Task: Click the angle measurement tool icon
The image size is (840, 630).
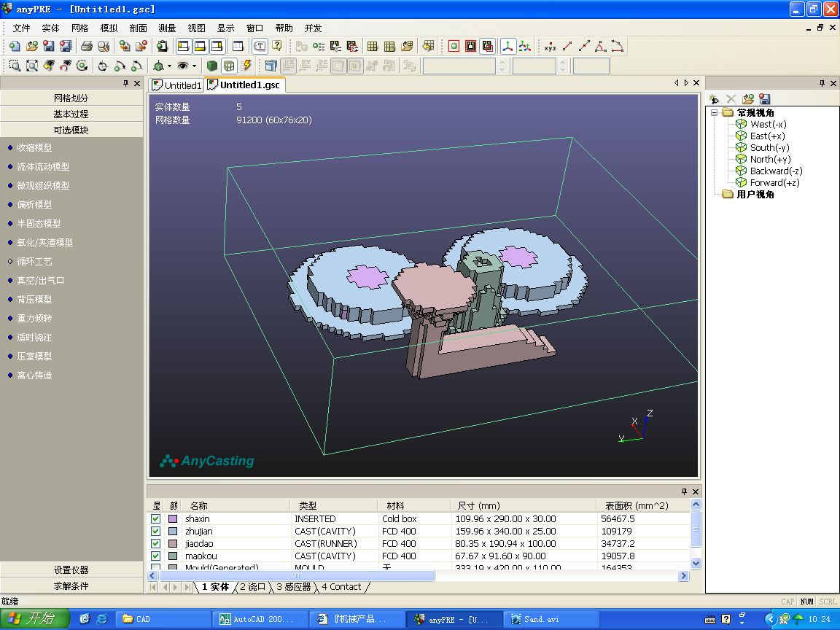Action: 601,47
